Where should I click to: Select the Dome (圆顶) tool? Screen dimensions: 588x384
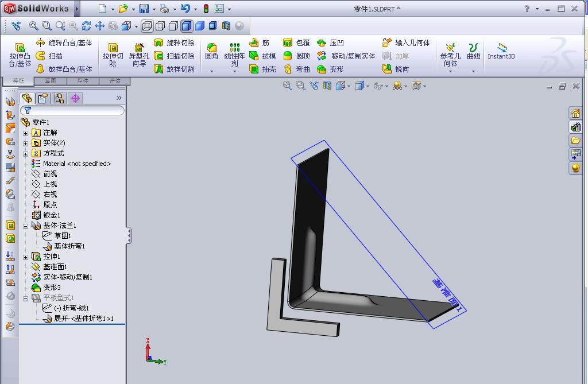pos(296,56)
